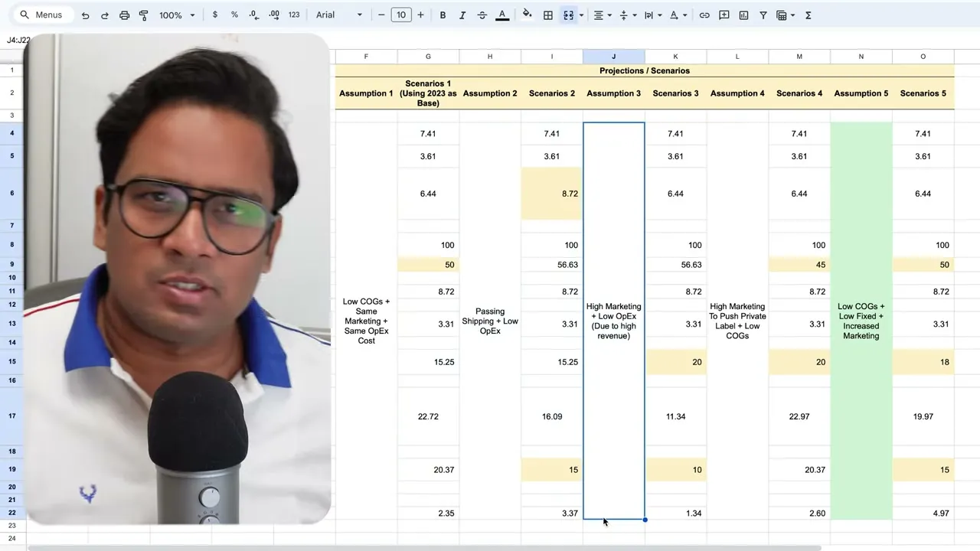Toggle bold formatting
The width and height of the screenshot is (980, 551).
coord(443,15)
